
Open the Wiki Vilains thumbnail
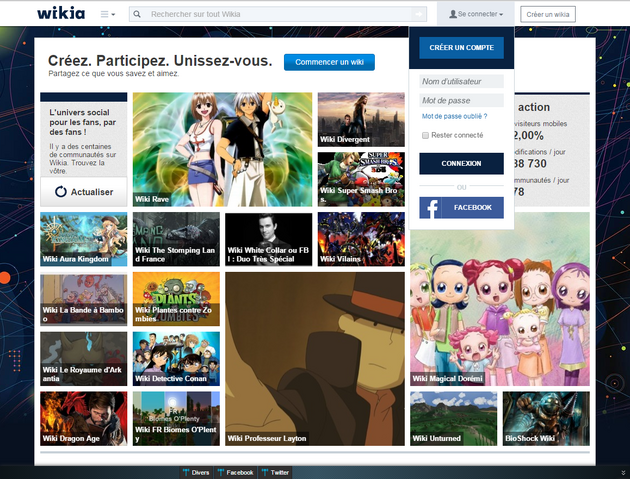(x=361, y=239)
